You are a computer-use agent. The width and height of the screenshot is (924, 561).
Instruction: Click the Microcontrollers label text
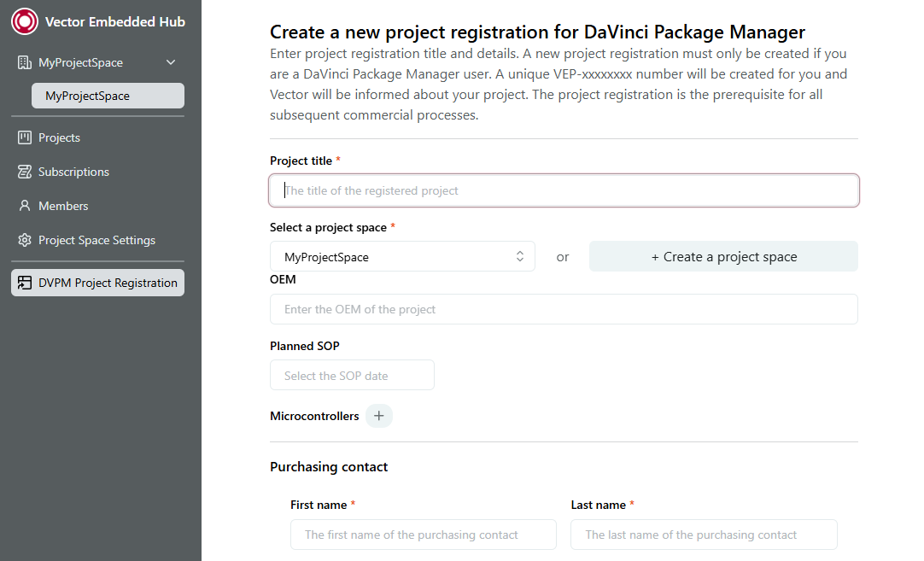coord(314,416)
